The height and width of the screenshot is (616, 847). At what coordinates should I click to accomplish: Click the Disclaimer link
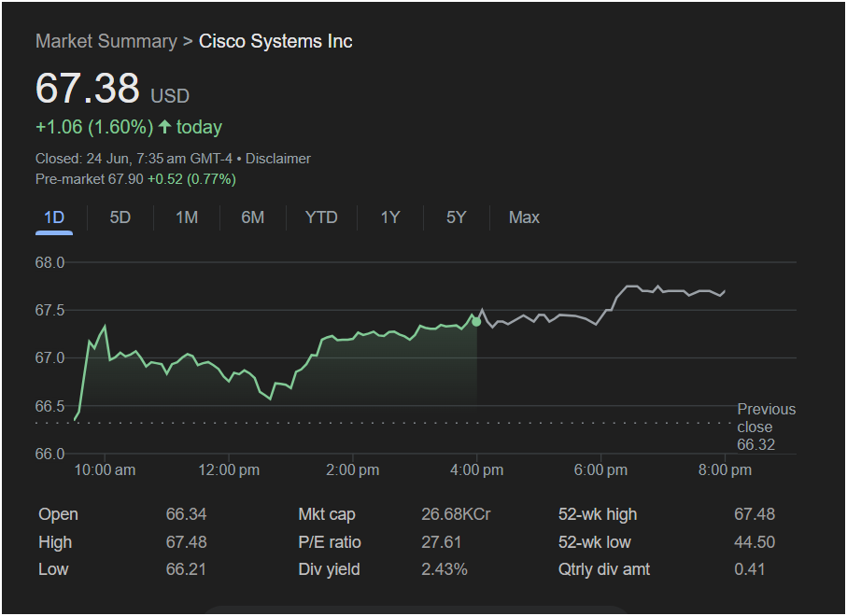pos(278,159)
